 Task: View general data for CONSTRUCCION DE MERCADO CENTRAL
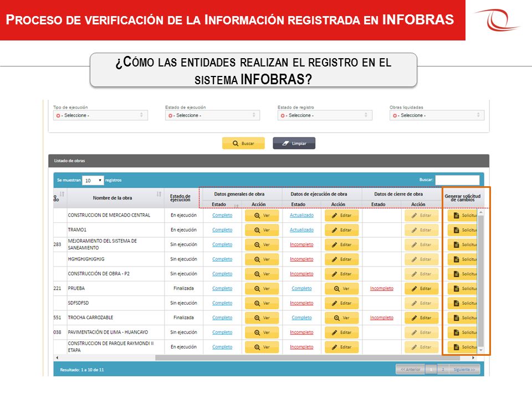(x=262, y=216)
